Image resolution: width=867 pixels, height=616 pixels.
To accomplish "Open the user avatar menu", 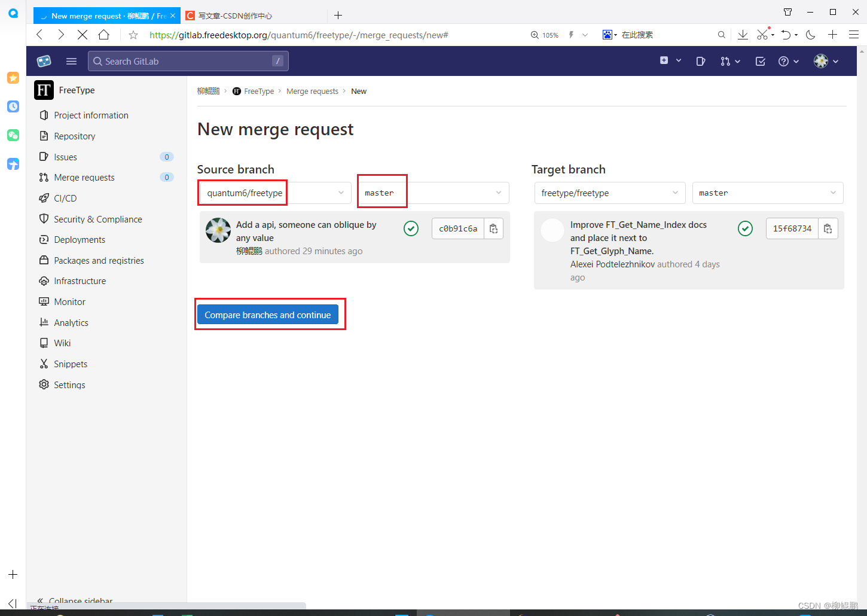I will click(x=826, y=61).
